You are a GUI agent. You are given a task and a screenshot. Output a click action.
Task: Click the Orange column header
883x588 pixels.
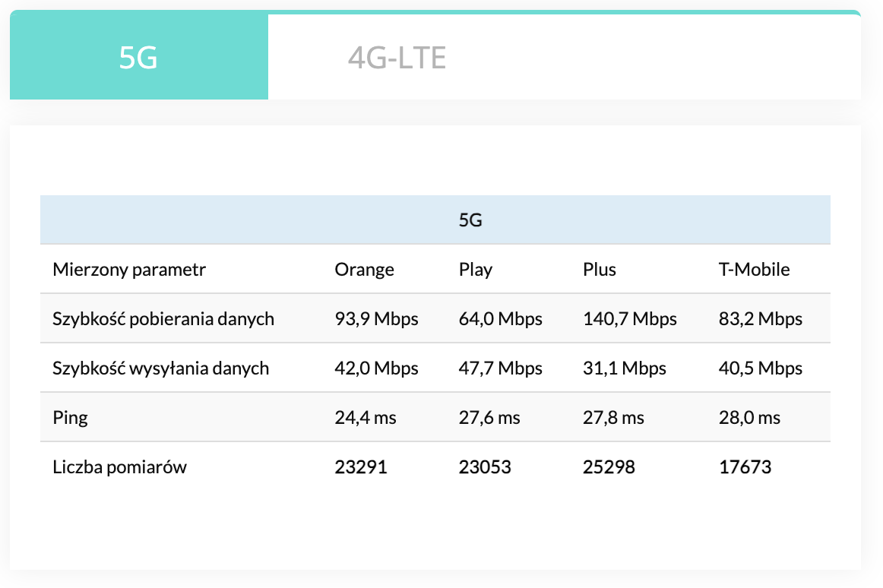click(x=364, y=270)
